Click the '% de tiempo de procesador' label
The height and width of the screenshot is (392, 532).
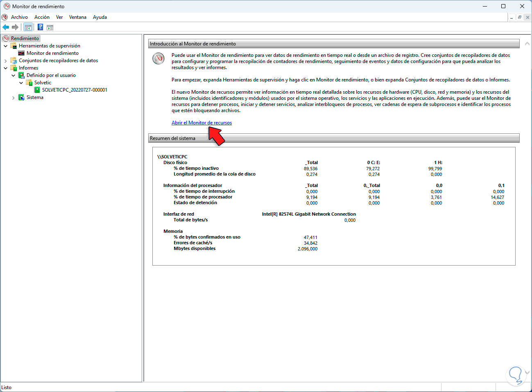click(203, 197)
